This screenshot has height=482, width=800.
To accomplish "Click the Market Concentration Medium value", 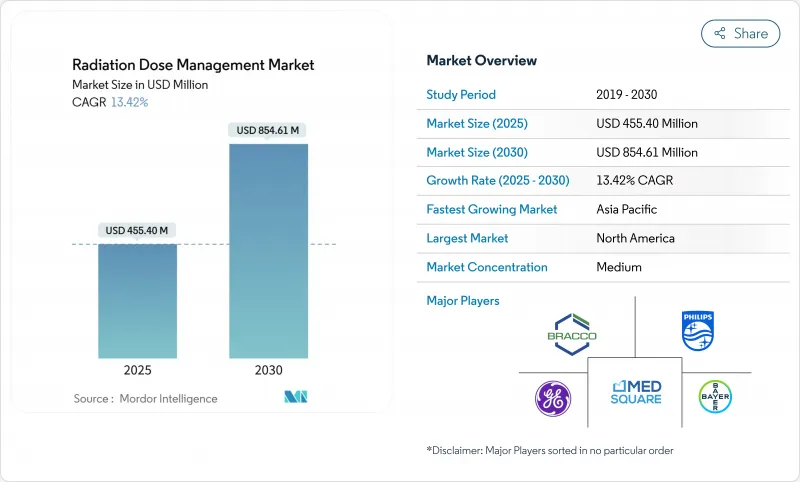I will click(618, 267).
